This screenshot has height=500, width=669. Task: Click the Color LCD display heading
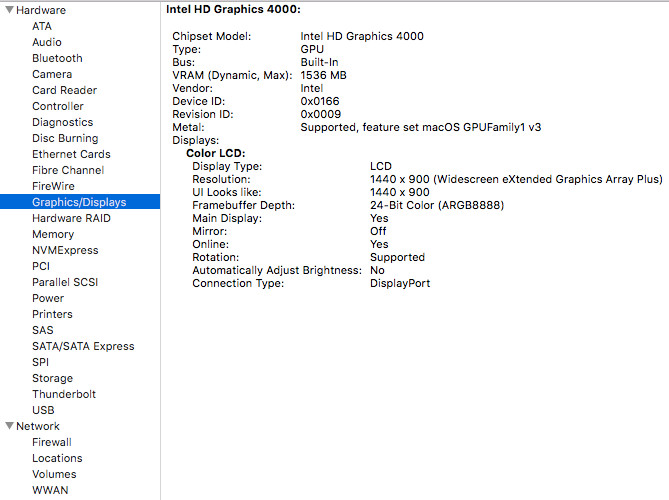[215, 153]
